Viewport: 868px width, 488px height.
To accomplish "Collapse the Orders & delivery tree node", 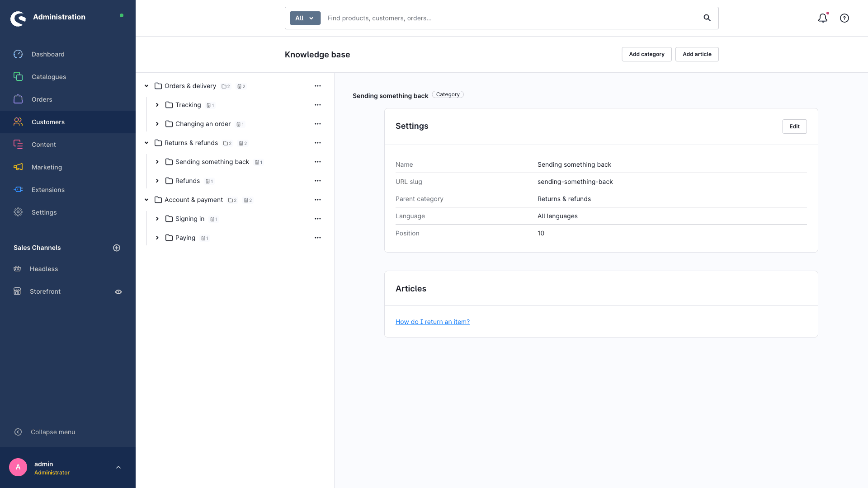I will (x=146, y=86).
